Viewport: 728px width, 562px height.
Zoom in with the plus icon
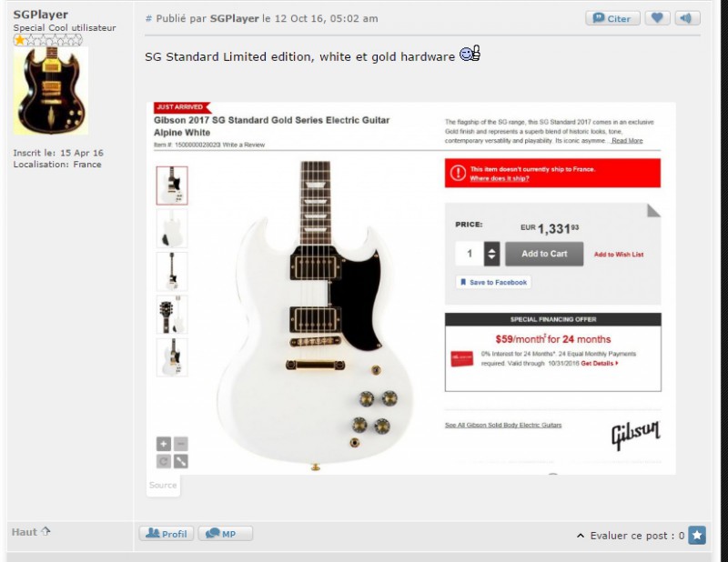tap(164, 444)
